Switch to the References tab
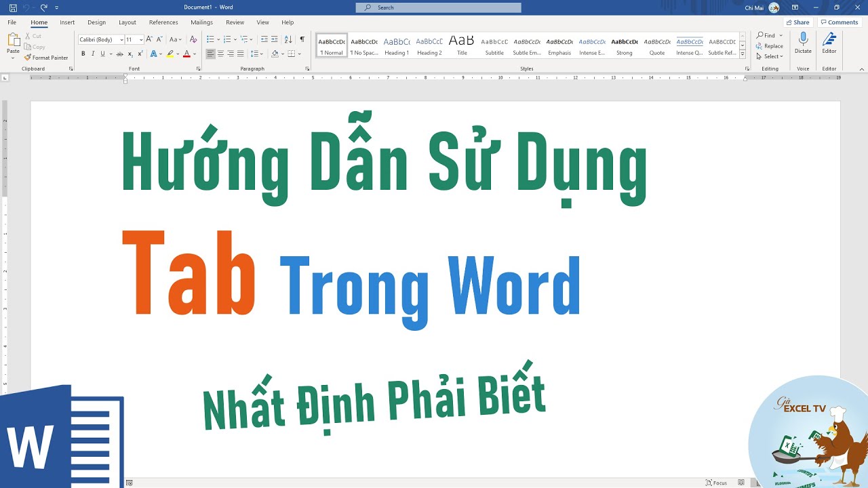The image size is (868, 488). point(163,22)
